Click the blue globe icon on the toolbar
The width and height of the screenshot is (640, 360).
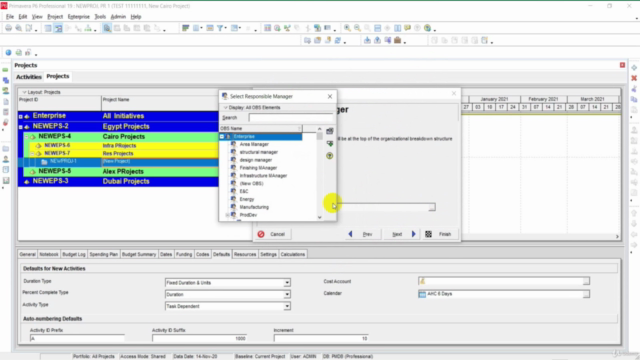(8, 53)
